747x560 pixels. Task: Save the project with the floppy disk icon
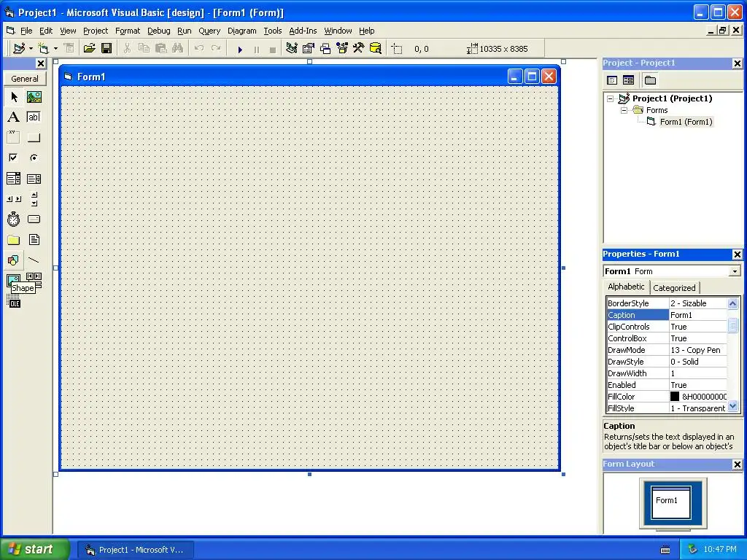click(x=107, y=48)
